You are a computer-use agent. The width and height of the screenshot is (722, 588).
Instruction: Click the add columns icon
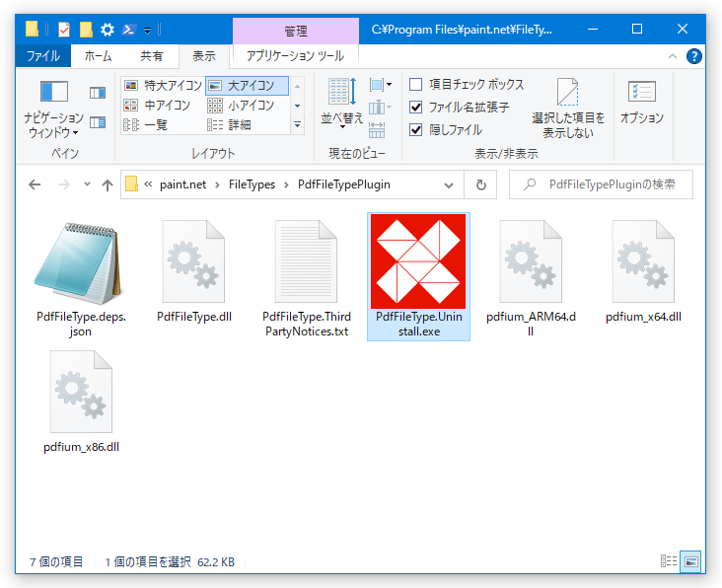point(381,108)
